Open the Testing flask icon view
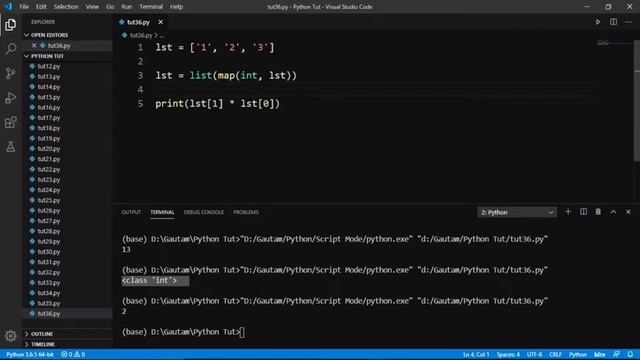 [11, 147]
